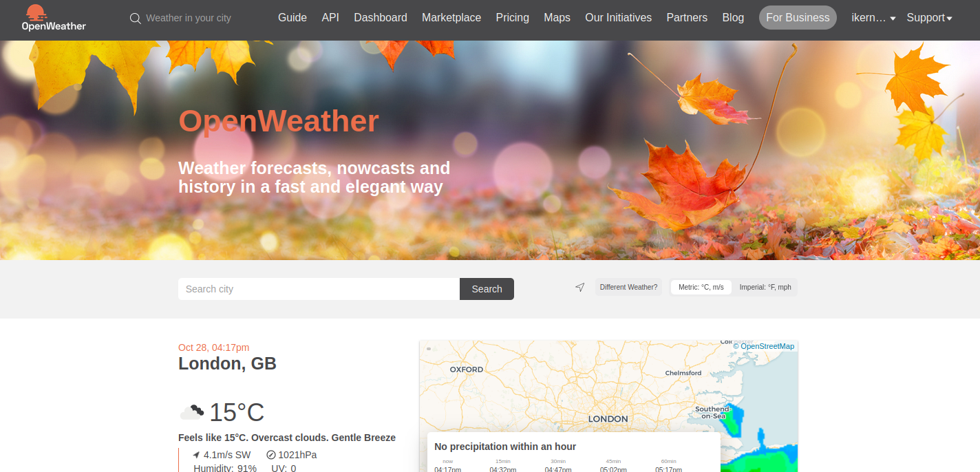Expand the Support dropdown menu
Screen dimensions: 980x472
[x=929, y=18]
